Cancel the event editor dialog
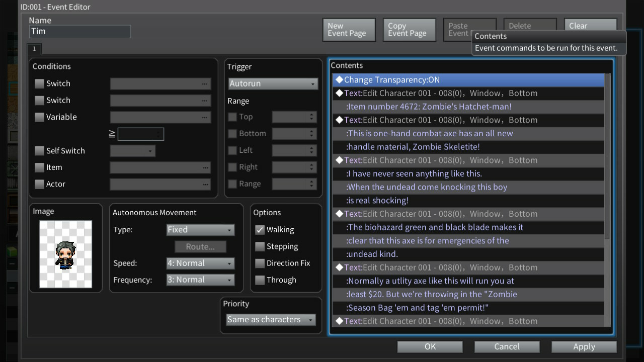This screenshot has width=644, height=362. point(507,347)
